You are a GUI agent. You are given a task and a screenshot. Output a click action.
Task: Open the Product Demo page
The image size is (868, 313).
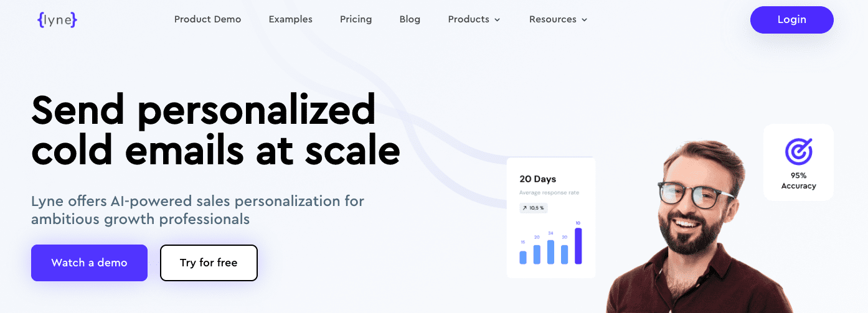click(207, 19)
